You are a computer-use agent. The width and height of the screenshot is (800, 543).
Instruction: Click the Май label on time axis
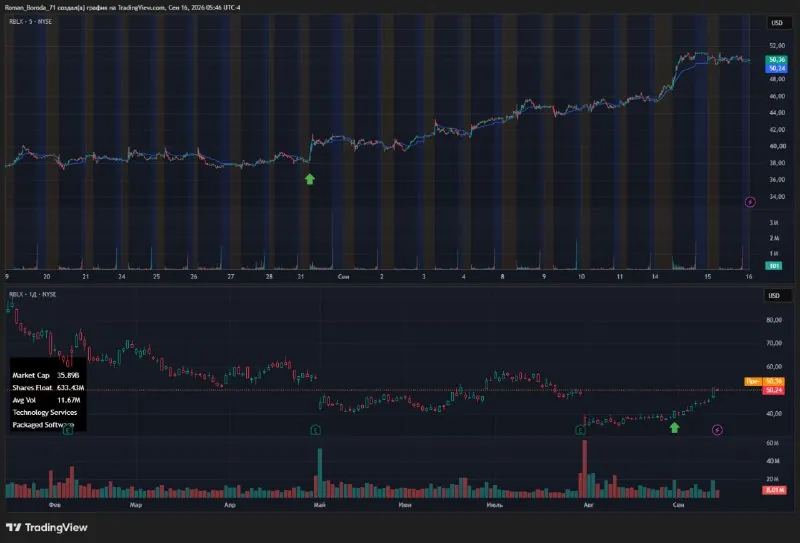pyautogui.click(x=320, y=505)
